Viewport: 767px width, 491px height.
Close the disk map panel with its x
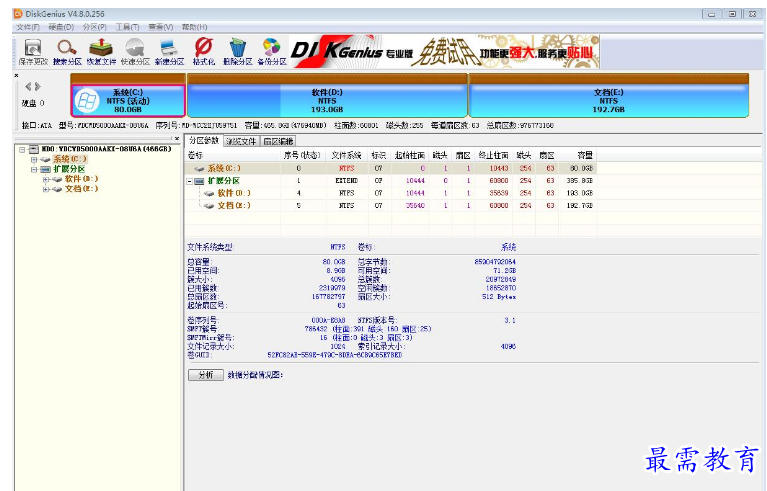click(16, 75)
